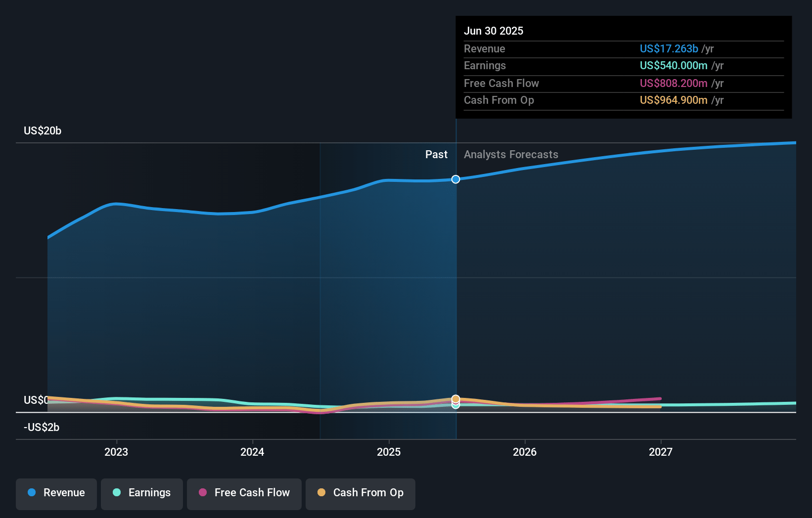Toggle the Earnings series legend button
This screenshot has width=812, height=518.
(x=142, y=494)
